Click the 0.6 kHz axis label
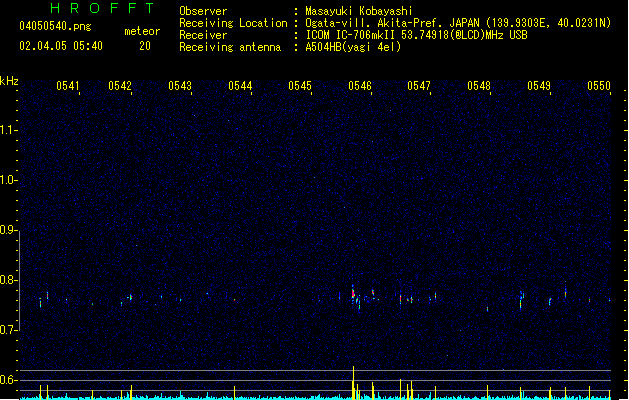Image resolution: width=629 pixels, height=400 pixels. [x=8, y=380]
